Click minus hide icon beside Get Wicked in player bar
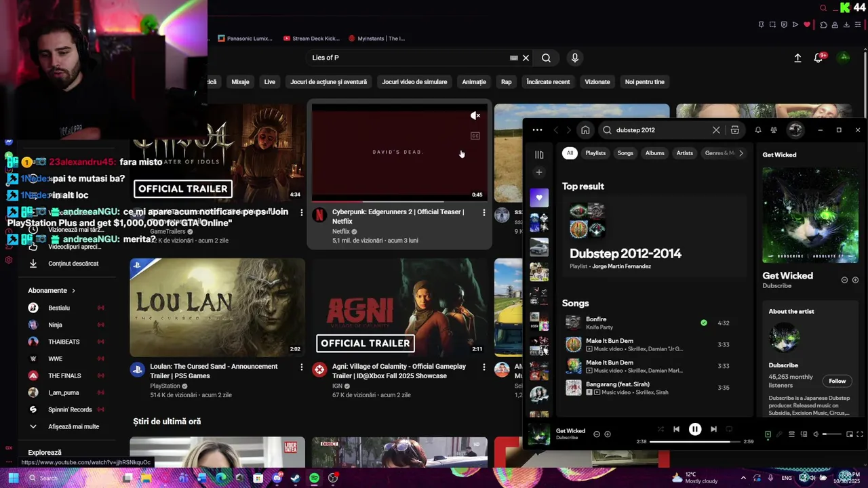Image resolution: width=868 pixels, height=488 pixels. click(597, 434)
